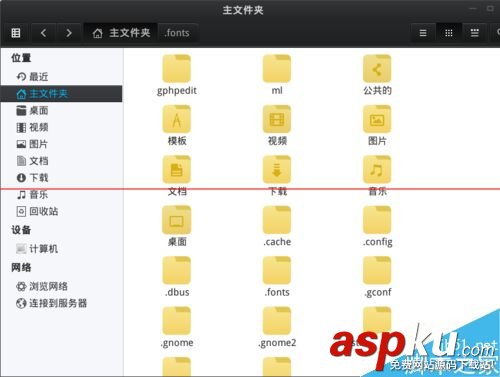The image size is (500, 377).
Task: Select the 模板 templates folder icon
Action: (x=177, y=119)
